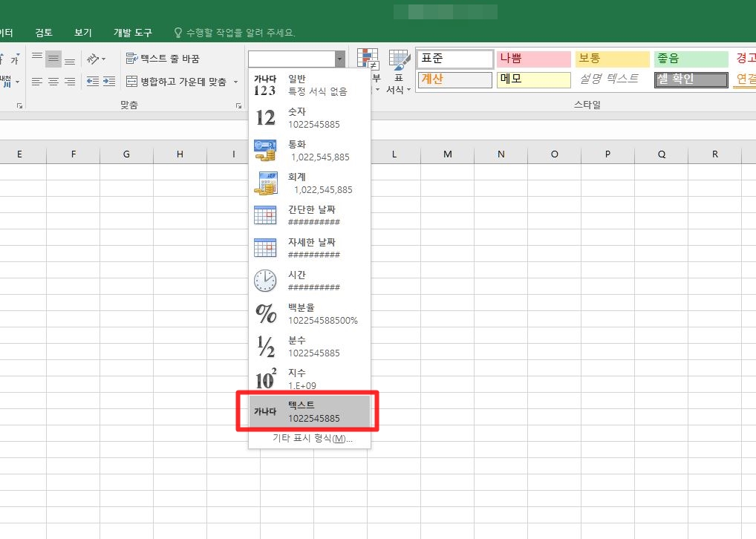Image resolution: width=756 pixels, height=539 pixels.
Task: Apply 셀 확인 cell style
Action: click(691, 79)
